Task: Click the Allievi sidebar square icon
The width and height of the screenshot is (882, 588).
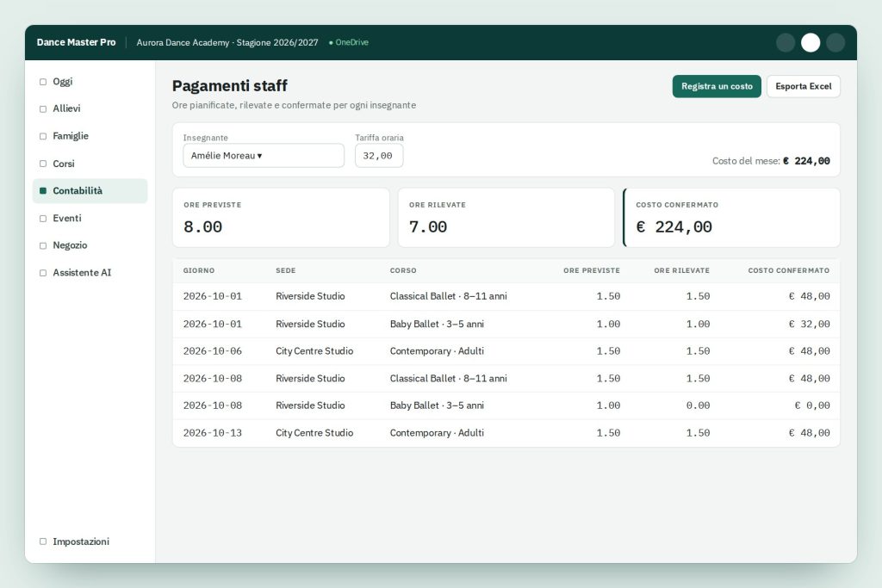Action: pyautogui.click(x=43, y=109)
